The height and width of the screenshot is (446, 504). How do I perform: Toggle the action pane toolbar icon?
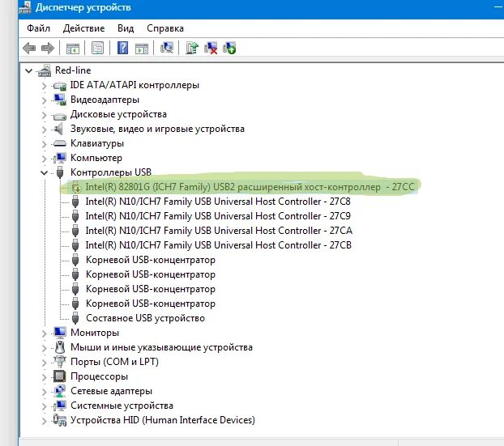coord(142,49)
